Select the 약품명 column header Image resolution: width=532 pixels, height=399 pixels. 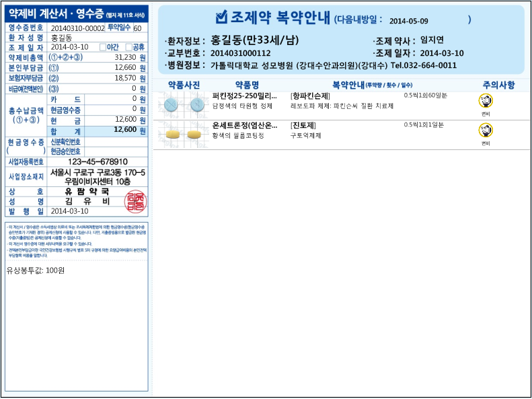[x=246, y=85]
